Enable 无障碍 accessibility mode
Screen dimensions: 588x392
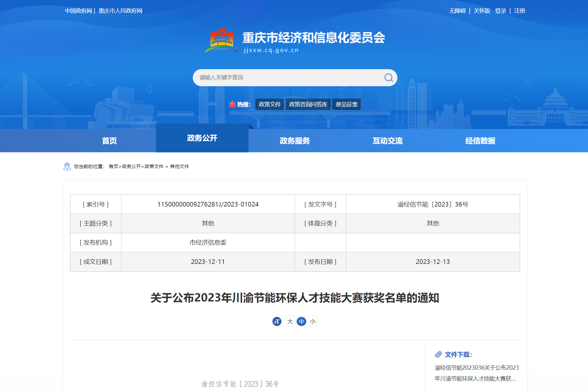coord(458,11)
